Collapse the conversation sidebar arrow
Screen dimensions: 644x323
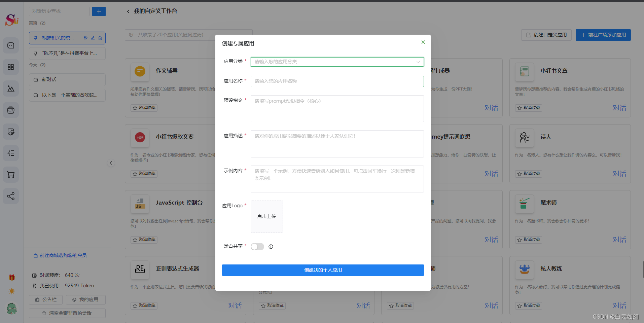point(111,163)
